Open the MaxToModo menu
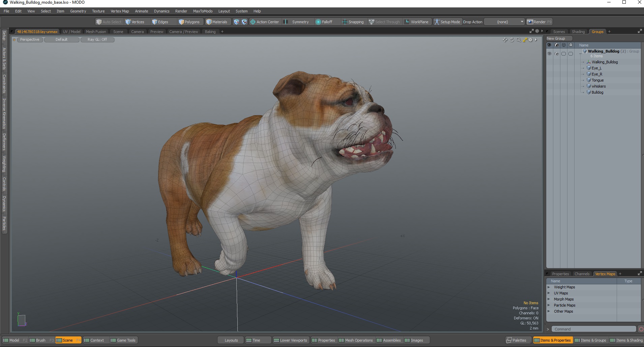644x347 pixels. 203,11
